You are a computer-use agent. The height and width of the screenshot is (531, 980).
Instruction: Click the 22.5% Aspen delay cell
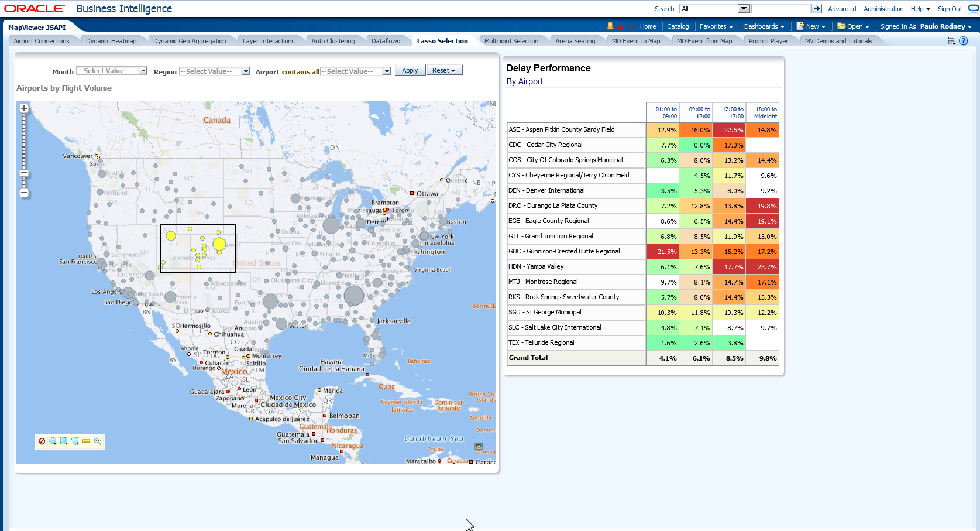point(730,129)
